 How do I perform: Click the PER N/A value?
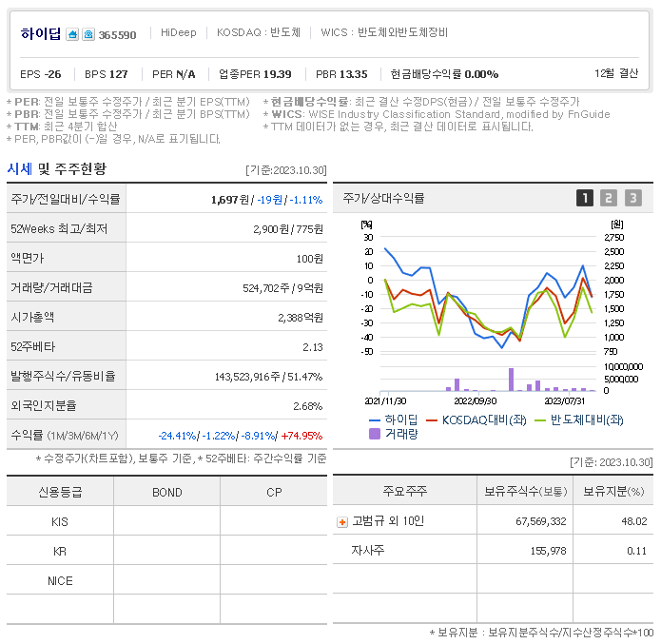coord(174,74)
